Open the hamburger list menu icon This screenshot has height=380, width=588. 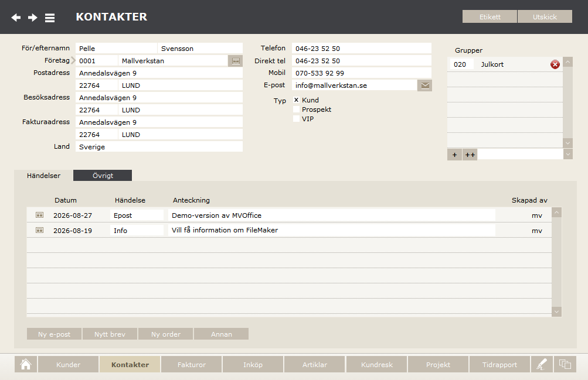[x=50, y=18]
